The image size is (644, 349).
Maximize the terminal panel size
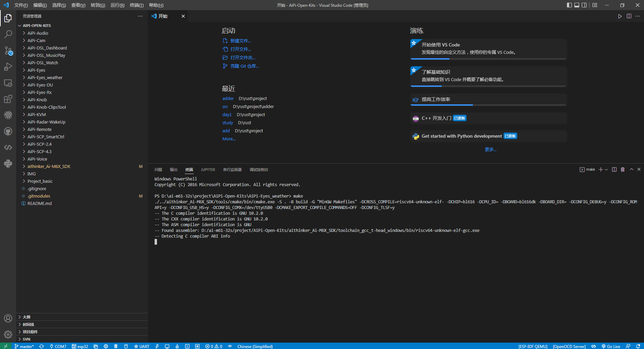pos(632,170)
